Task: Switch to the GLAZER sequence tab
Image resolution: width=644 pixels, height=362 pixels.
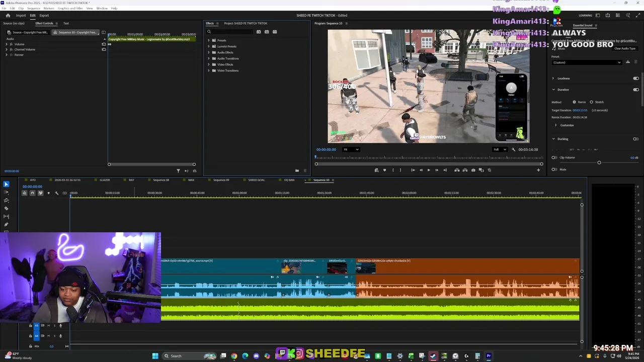Action: (x=105, y=180)
